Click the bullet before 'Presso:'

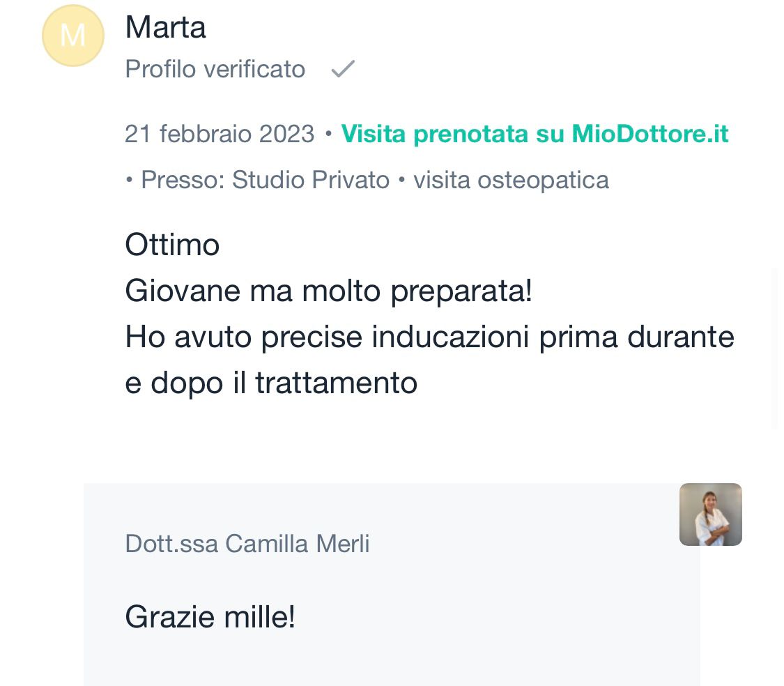pos(130,181)
